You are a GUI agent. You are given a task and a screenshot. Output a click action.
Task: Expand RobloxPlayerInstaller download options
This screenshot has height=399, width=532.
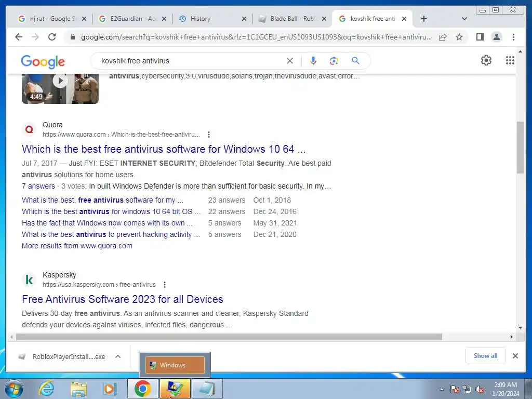coord(118,356)
